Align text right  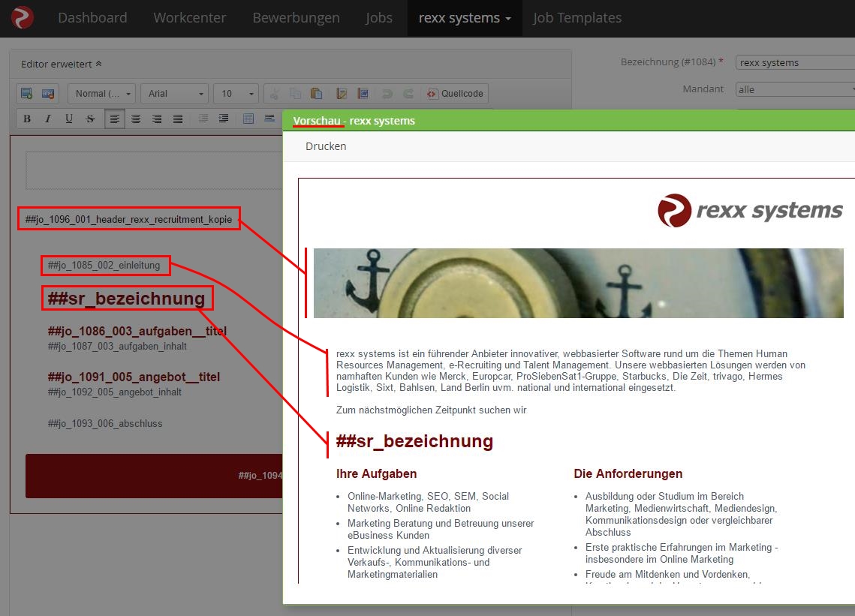pos(156,119)
